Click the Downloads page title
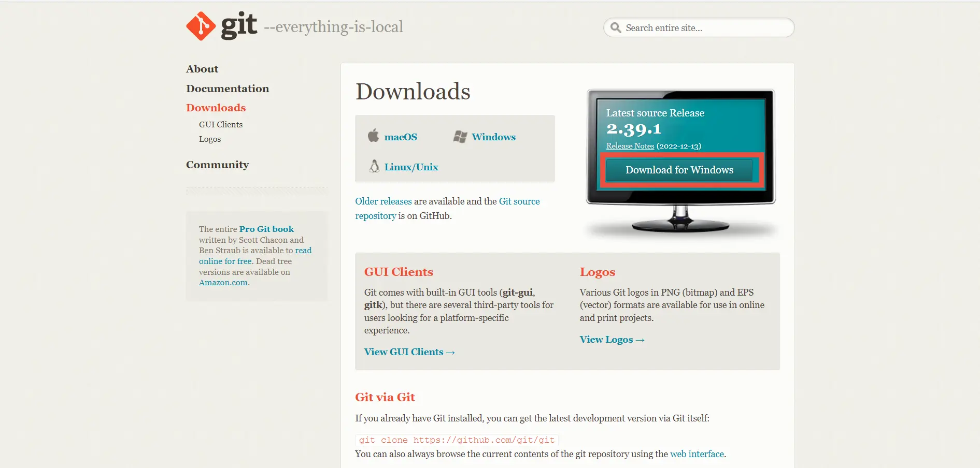980x468 pixels. click(413, 92)
